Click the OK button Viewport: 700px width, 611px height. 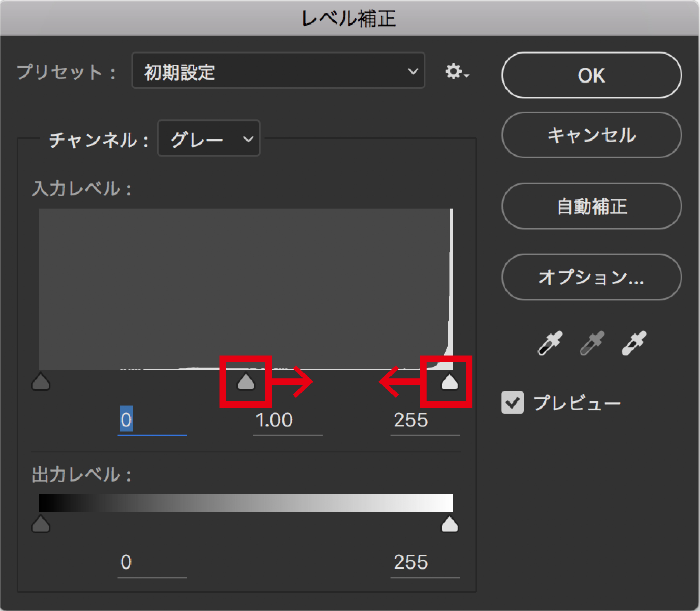pos(591,75)
